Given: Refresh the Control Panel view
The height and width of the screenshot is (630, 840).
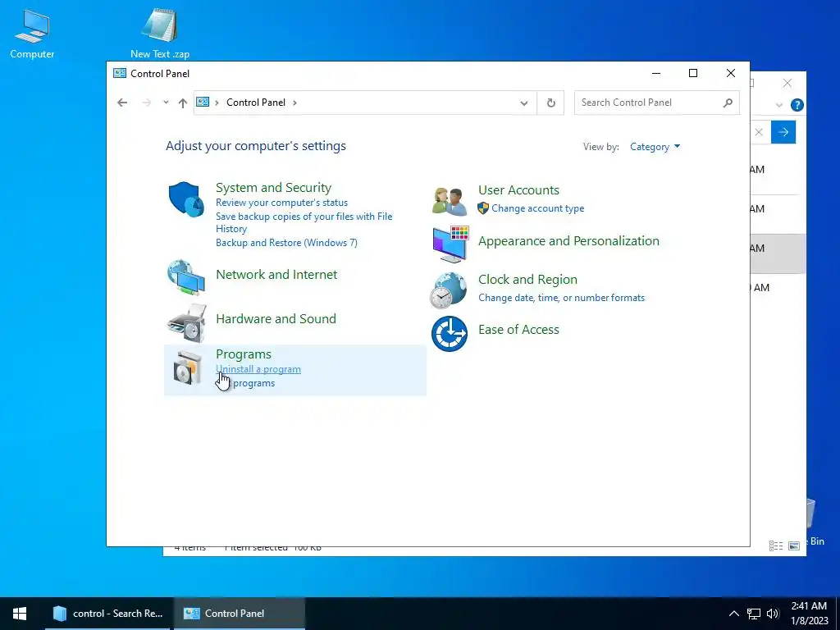Looking at the screenshot, I should click(x=550, y=103).
